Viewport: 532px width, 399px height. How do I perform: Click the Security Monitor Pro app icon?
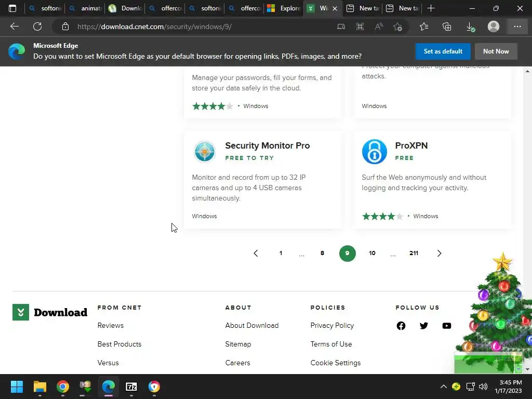[205, 151]
